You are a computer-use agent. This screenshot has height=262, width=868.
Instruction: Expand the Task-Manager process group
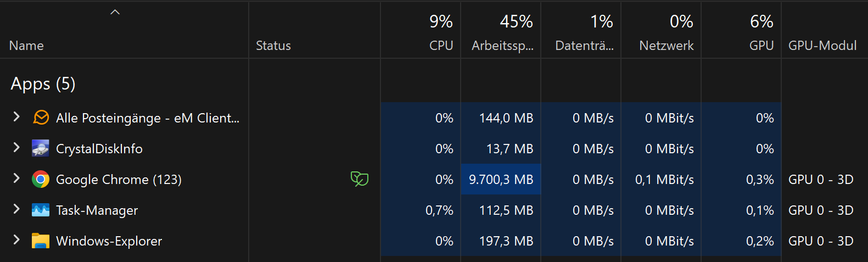tap(16, 209)
